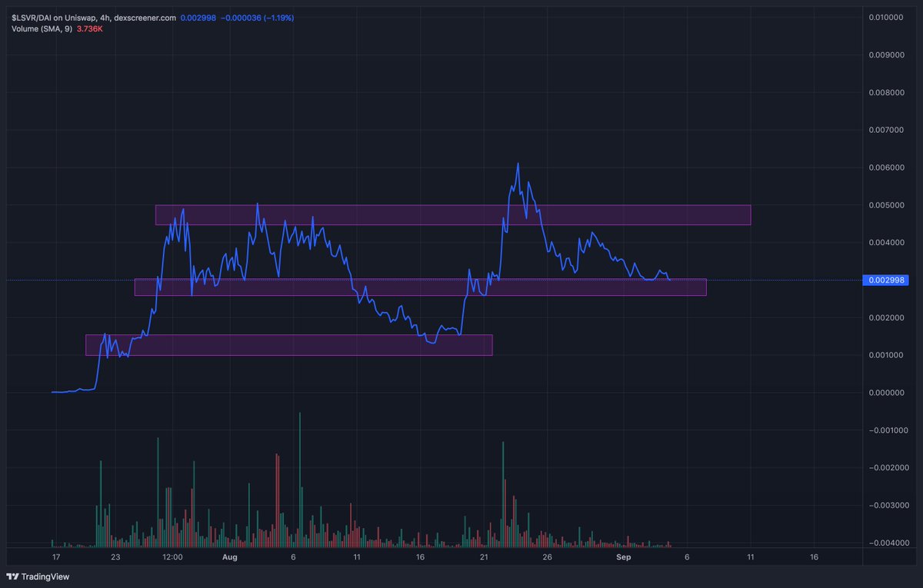Select the middle purple support zone rectangle
Image resolution: width=923 pixels, height=588 pixels.
coord(420,287)
